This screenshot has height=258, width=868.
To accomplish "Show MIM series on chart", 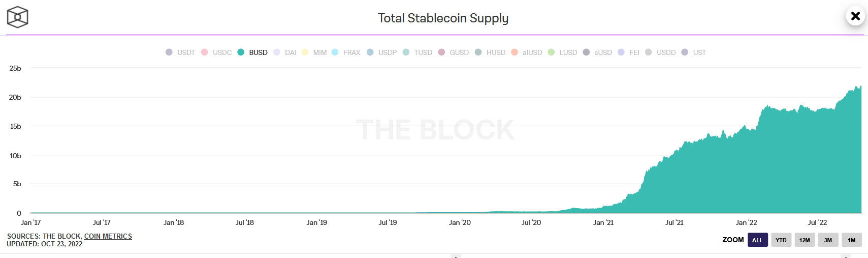I will [314, 52].
